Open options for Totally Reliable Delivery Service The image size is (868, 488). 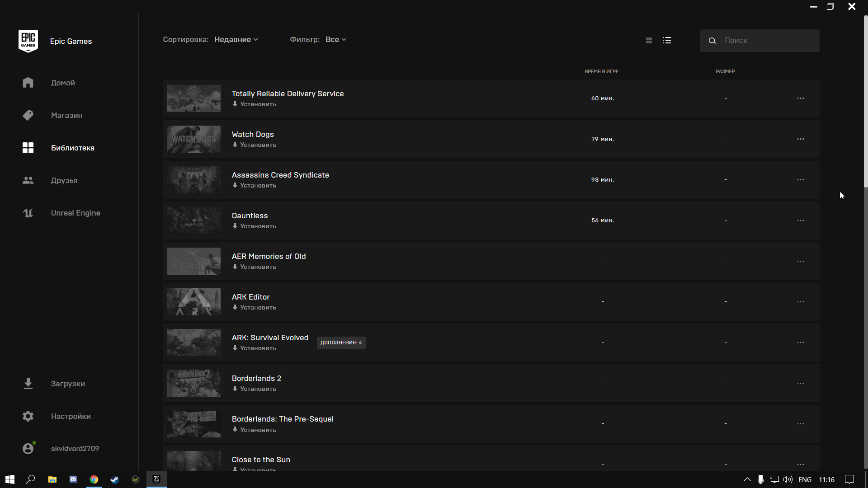pyautogui.click(x=801, y=98)
